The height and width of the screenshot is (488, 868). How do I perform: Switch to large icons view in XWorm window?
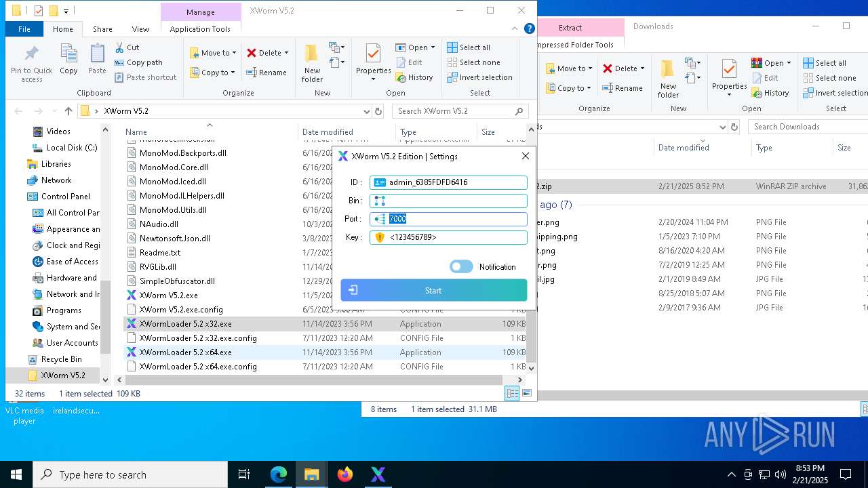[x=526, y=393]
